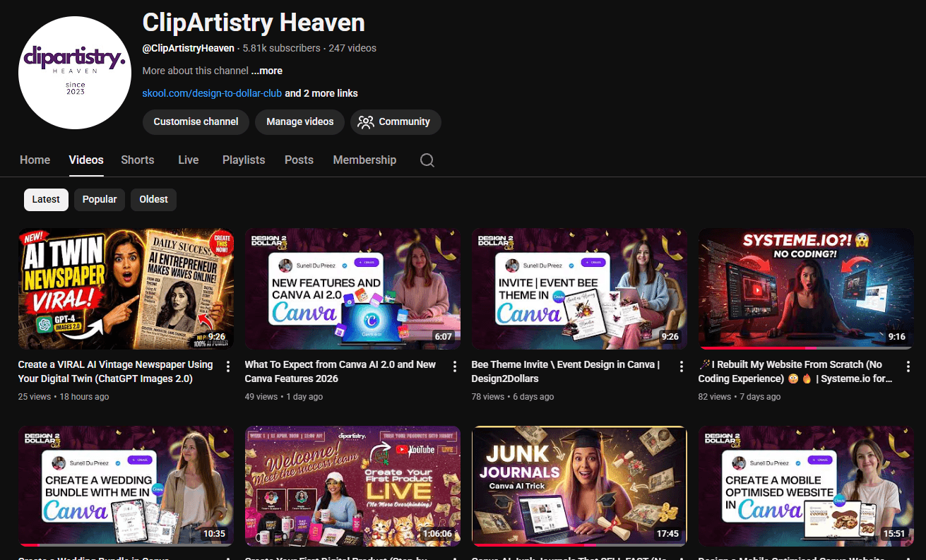
Task: Click the '@ClipArtistryHeaven' handle text
Action: click(x=189, y=48)
